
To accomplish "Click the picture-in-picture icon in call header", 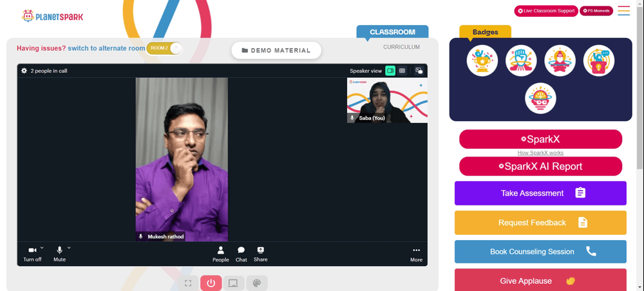I will coord(419,71).
